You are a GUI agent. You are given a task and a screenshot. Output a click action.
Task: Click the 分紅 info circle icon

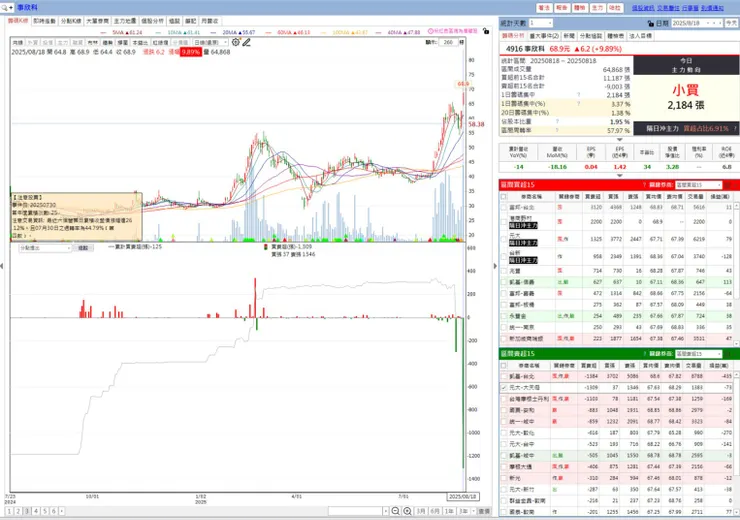430,31
